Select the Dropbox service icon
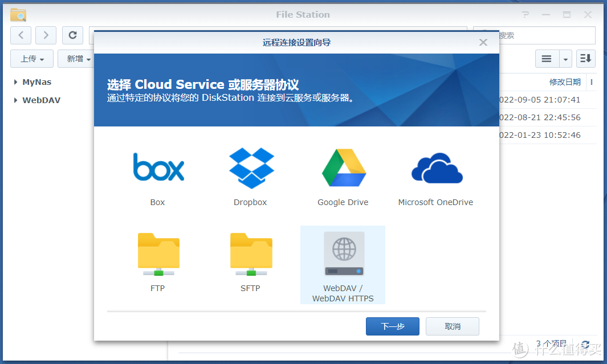Viewport: 607px width, 364px height. pos(251,168)
